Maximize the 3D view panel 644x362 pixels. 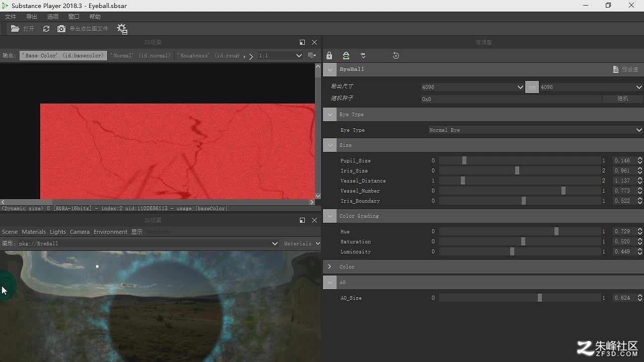point(302,220)
